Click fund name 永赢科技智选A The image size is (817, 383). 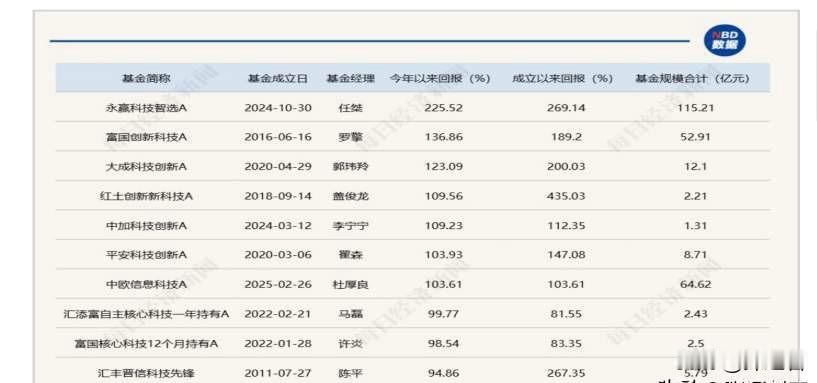[x=146, y=108]
